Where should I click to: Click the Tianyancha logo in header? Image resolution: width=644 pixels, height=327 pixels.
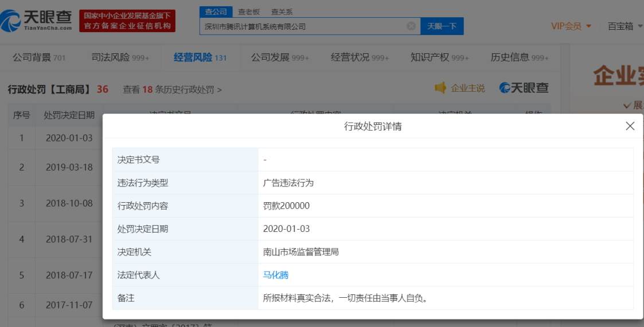point(36,21)
